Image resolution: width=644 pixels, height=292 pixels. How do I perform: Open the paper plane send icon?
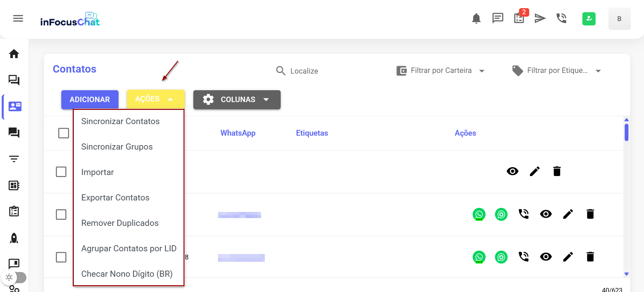[x=540, y=18]
